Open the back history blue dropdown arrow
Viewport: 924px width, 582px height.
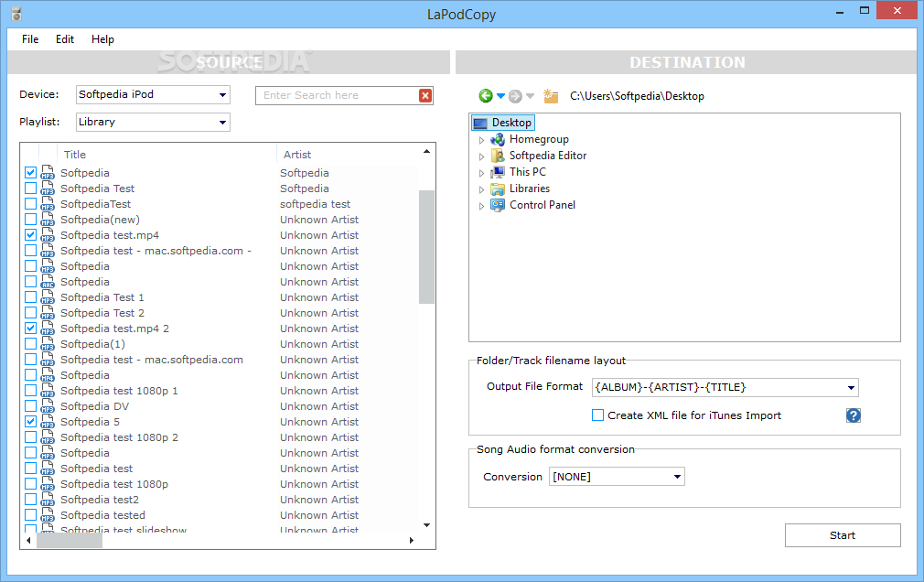coord(501,95)
